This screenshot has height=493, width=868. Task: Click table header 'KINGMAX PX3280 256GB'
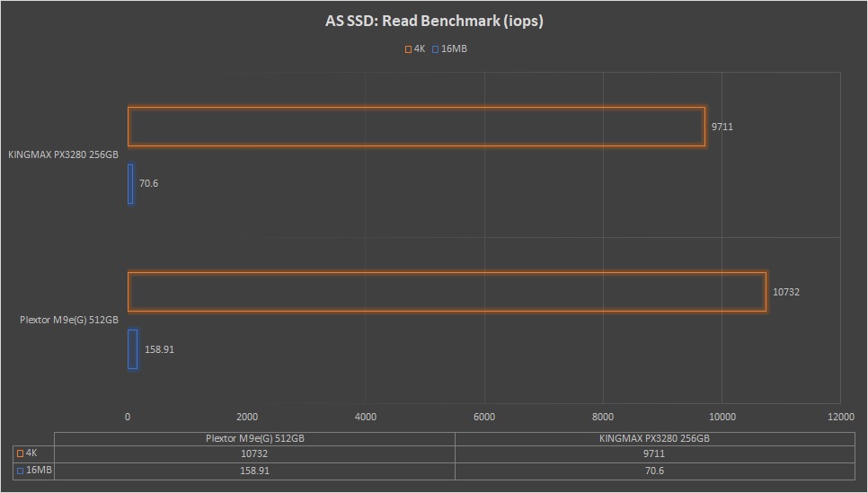tap(654, 438)
